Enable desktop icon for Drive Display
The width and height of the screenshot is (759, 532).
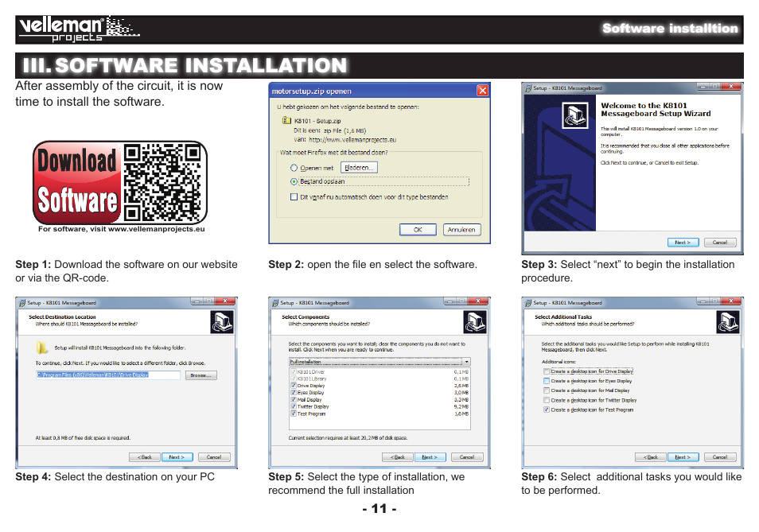pyautogui.click(x=547, y=371)
